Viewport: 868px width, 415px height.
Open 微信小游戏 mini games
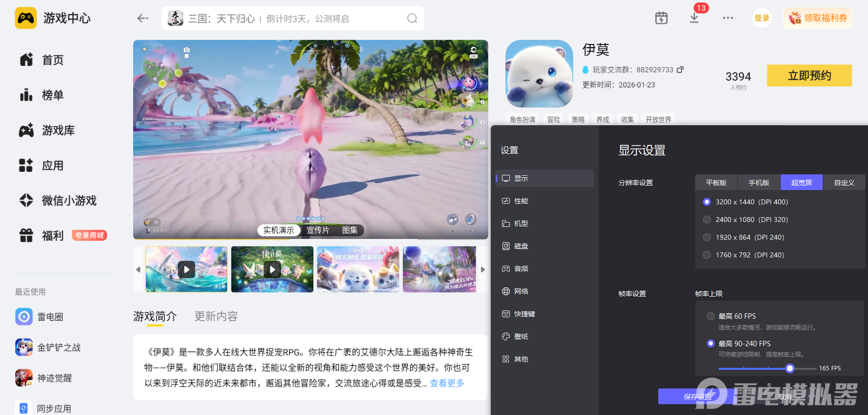pyautogui.click(x=58, y=200)
